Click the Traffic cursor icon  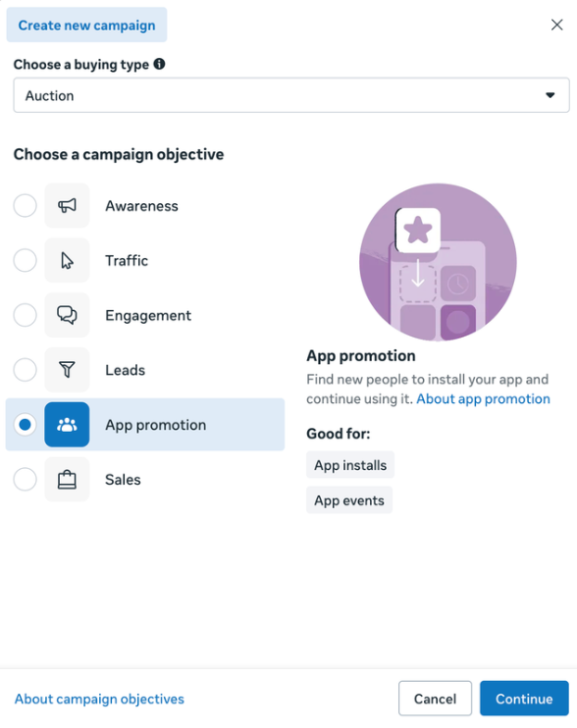67,260
